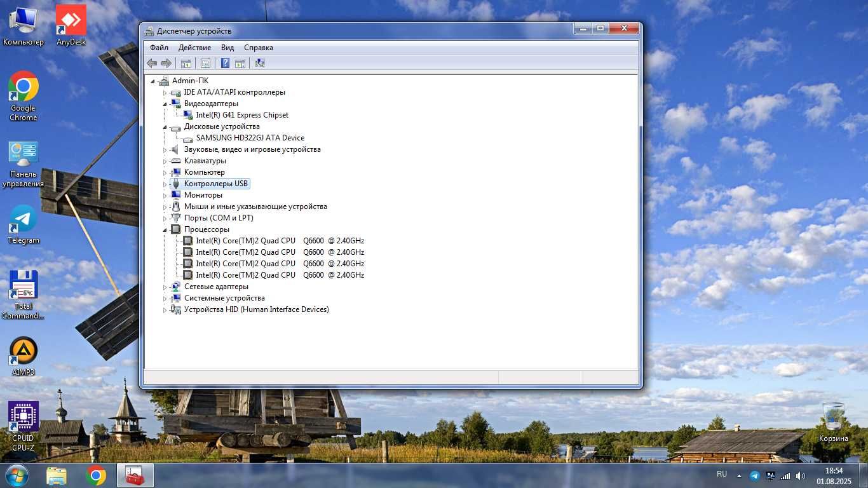Select SAMSUNG HD322GJ ATA Device entry

[250, 138]
